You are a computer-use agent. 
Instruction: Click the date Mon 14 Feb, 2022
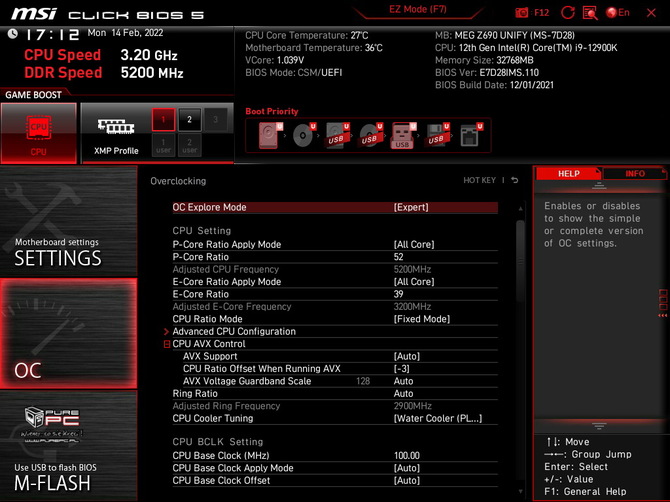(125, 33)
